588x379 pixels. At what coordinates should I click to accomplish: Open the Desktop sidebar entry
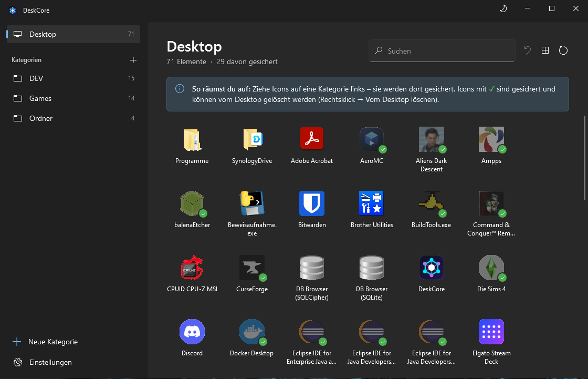(x=73, y=34)
